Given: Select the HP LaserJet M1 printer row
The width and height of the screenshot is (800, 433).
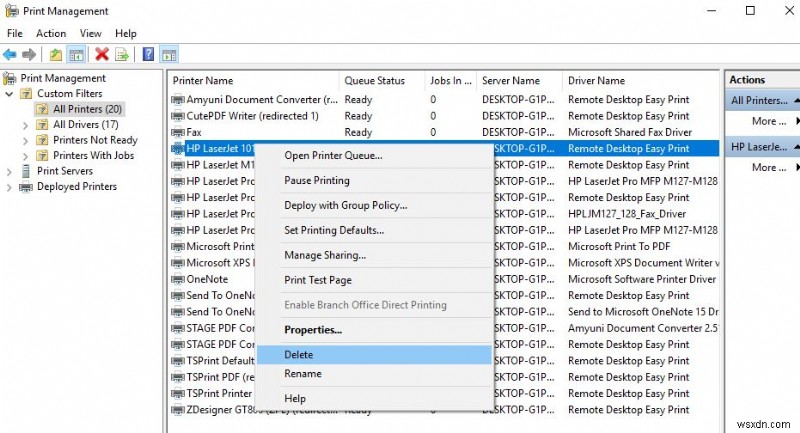Looking at the screenshot, I should tap(213, 165).
